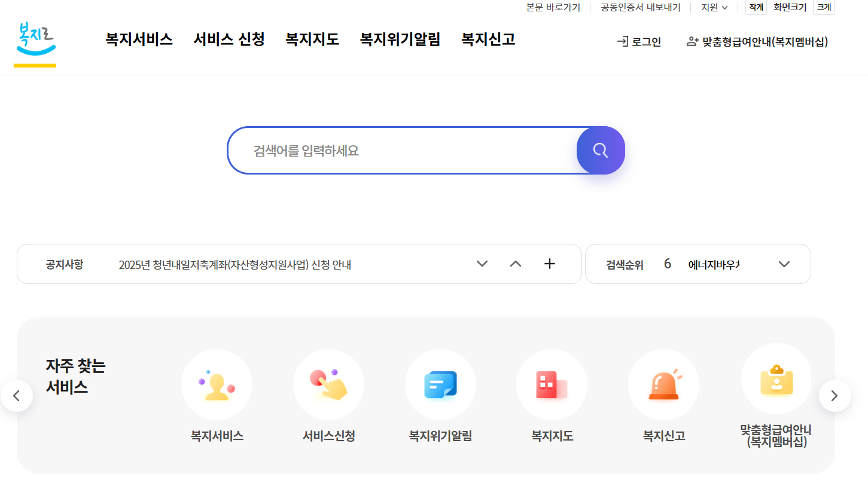The image size is (868, 480).
Task: Click the 복지지도 building icon
Action: [552, 384]
